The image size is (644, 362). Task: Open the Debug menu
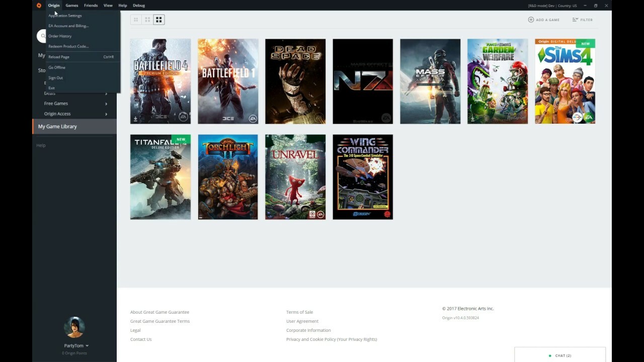coord(139,6)
